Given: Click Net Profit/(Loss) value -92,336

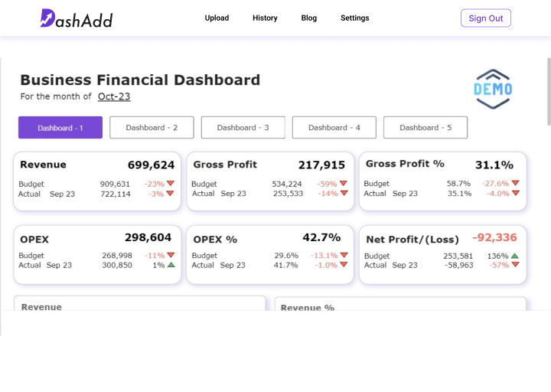Looking at the screenshot, I should (495, 237).
